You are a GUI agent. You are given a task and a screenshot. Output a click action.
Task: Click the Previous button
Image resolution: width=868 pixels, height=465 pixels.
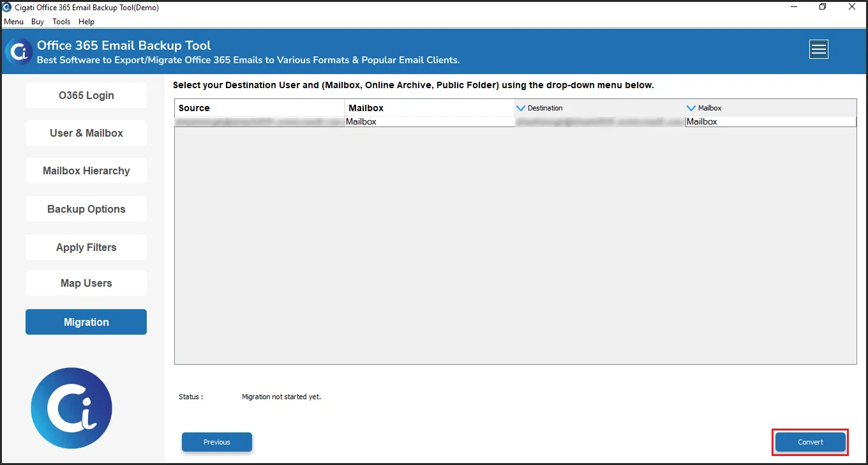(217, 442)
